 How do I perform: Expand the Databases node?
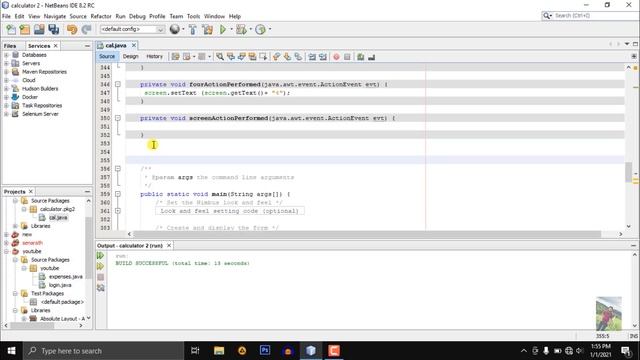tap(6, 55)
